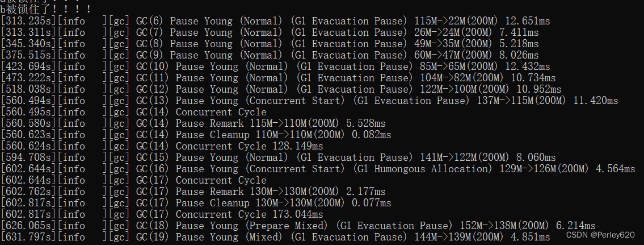Select GC(13) Concurrent Start text

(x=295, y=101)
